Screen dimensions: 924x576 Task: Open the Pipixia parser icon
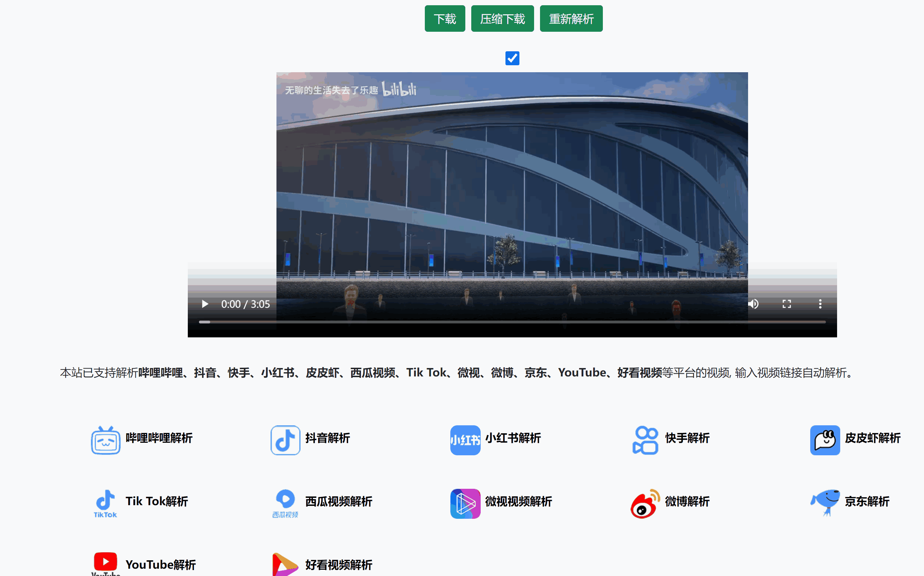[x=825, y=440]
